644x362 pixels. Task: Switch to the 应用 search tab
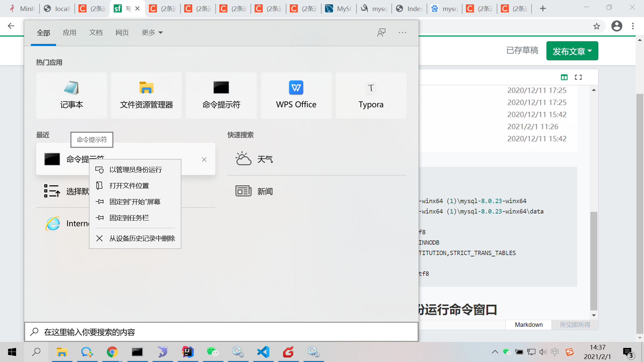[x=69, y=33]
